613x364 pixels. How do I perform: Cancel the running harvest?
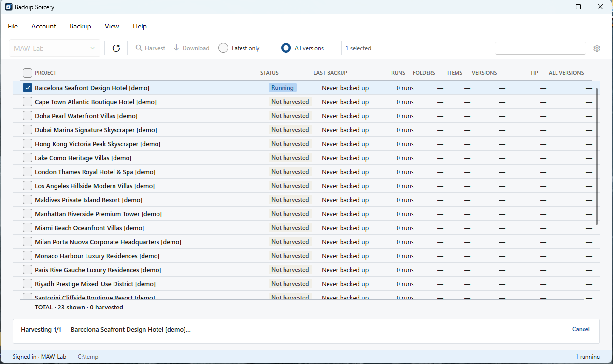click(x=581, y=329)
